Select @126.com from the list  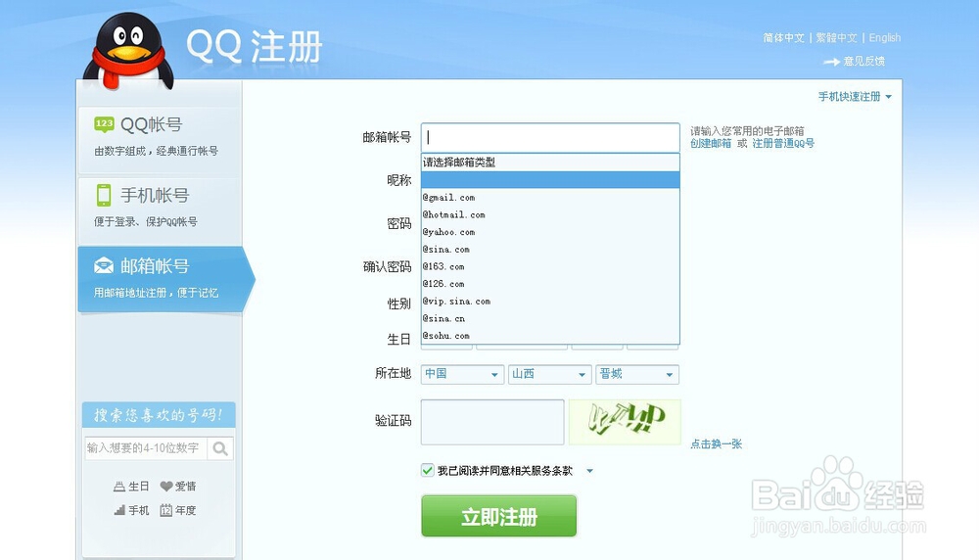click(x=550, y=284)
